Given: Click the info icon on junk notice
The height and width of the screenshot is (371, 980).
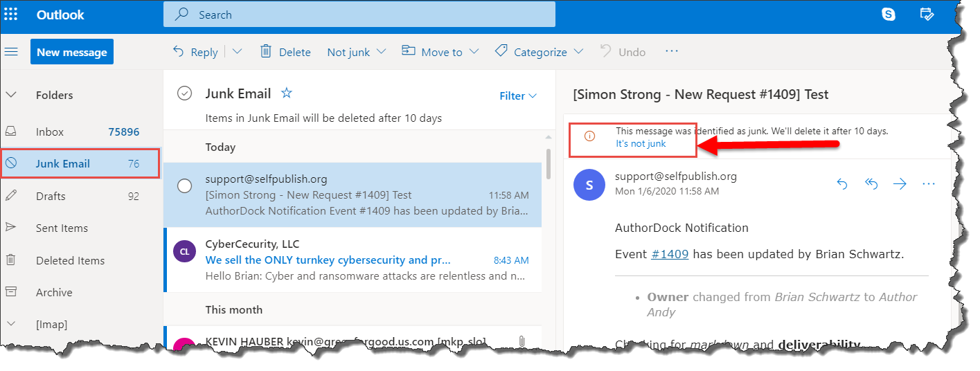Looking at the screenshot, I should coord(590,136).
